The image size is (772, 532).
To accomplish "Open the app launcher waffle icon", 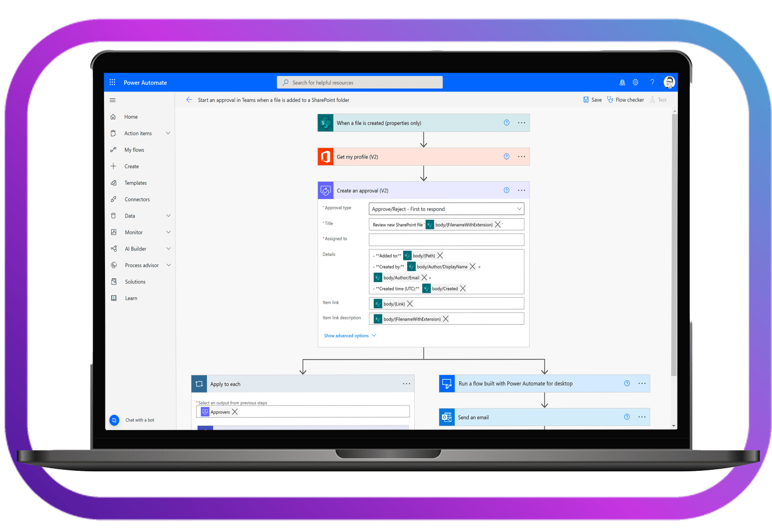I will click(x=112, y=82).
